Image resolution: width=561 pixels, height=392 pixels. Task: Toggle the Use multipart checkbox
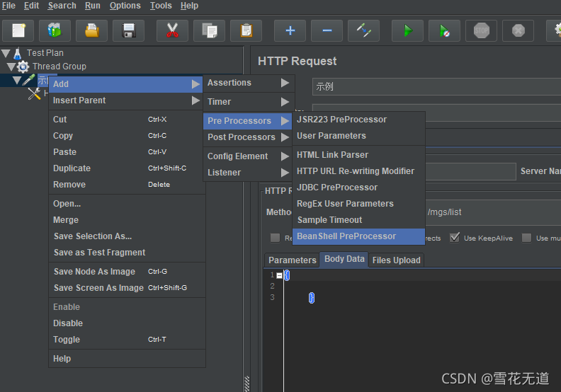pyautogui.click(x=527, y=238)
